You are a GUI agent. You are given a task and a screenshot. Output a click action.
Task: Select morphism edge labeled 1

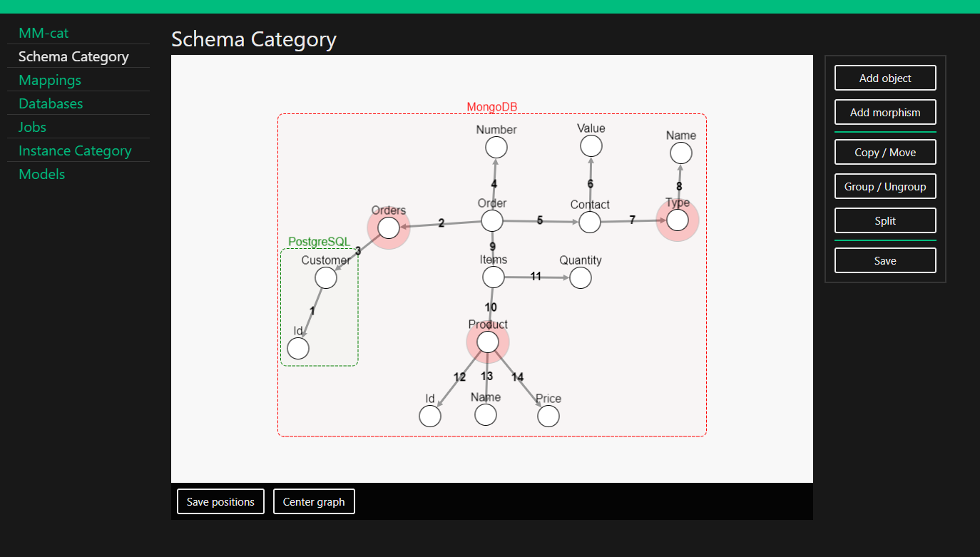[312, 311]
